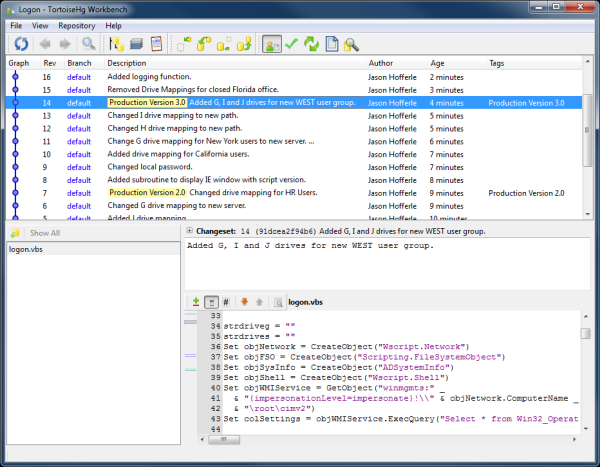Toggle the annotate hash icon
The height and width of the screenshot is (467, 600).
coord(226,302)
